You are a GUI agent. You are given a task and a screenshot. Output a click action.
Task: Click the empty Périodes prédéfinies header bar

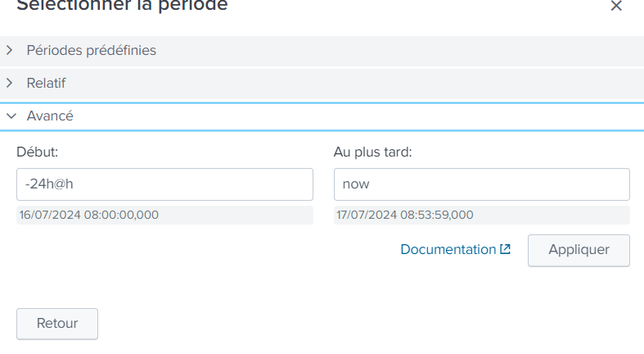click(x=399, y=51)
